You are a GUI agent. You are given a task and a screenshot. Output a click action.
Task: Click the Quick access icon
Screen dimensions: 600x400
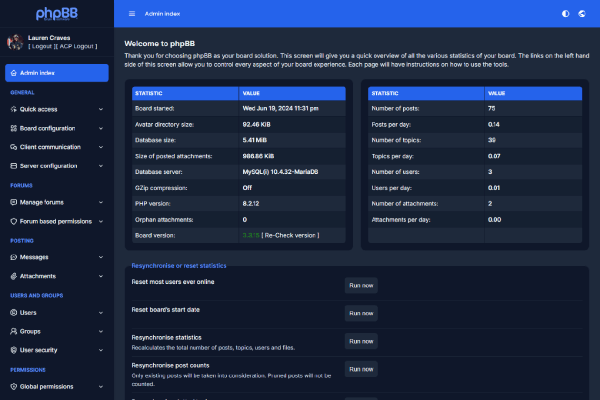tap(14, 109)
